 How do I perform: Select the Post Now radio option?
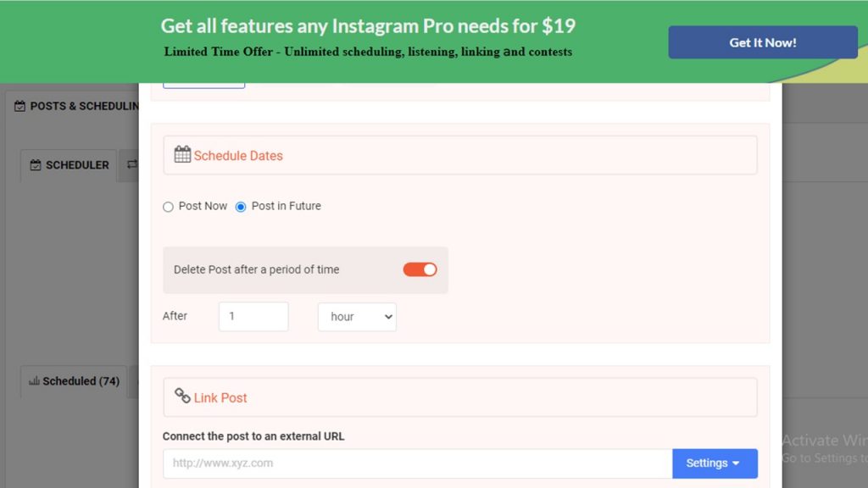168,207
